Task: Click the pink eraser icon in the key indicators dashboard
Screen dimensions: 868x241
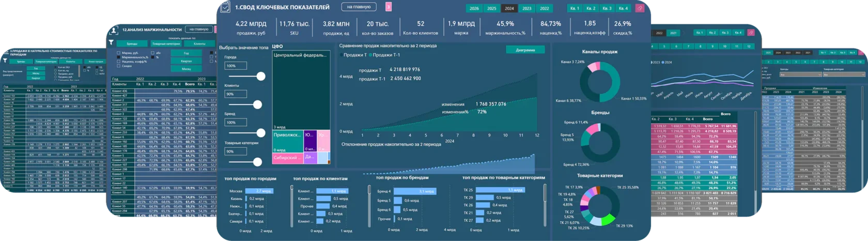Action: click(x=640, y=8)
